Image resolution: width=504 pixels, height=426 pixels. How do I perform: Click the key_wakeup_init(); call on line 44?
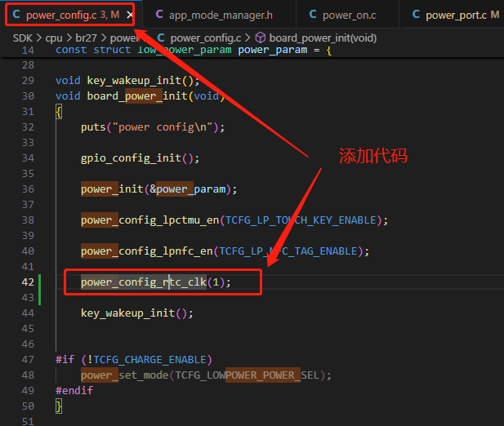coord(137,313)
